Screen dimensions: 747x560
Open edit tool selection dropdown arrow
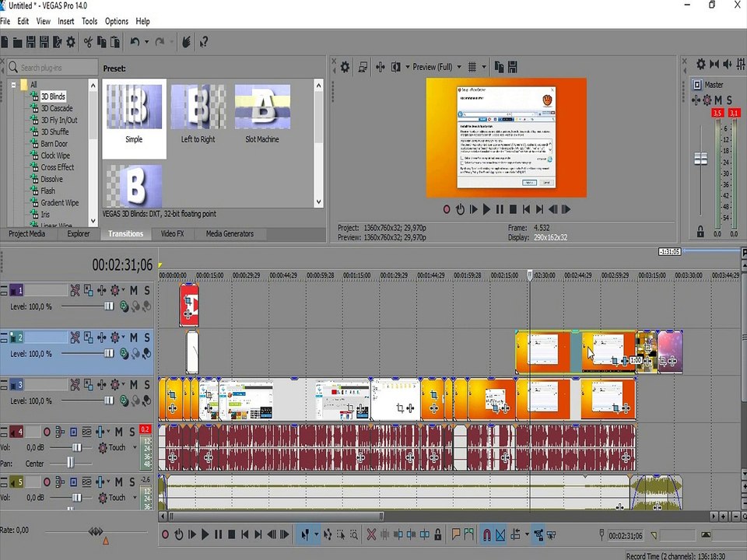pyautogui.click(x=317, y=535)
